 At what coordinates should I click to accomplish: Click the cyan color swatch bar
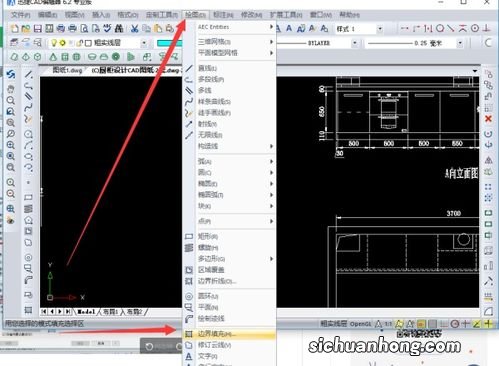coord(169,43)
